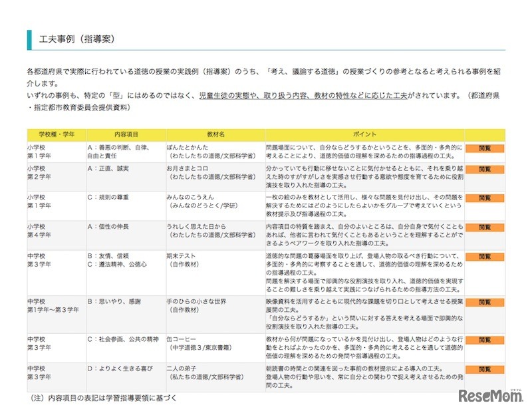Open 閲覧 for 二人の弟子 material

pos(485,368)
